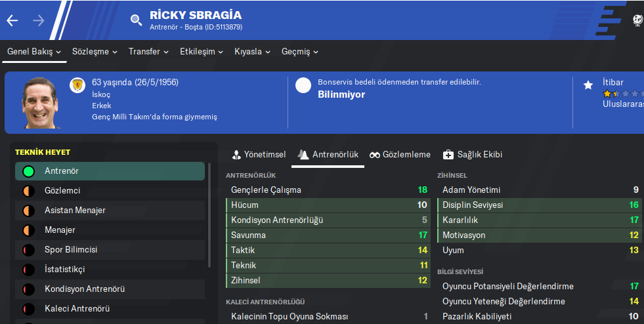Click the back navigation arrow

(x=12, y=20)
